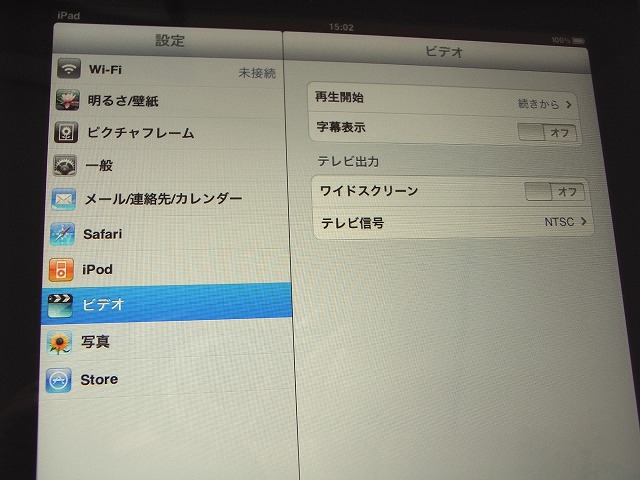Tap the 写真 sunflower icon

[x=60, y=342]
